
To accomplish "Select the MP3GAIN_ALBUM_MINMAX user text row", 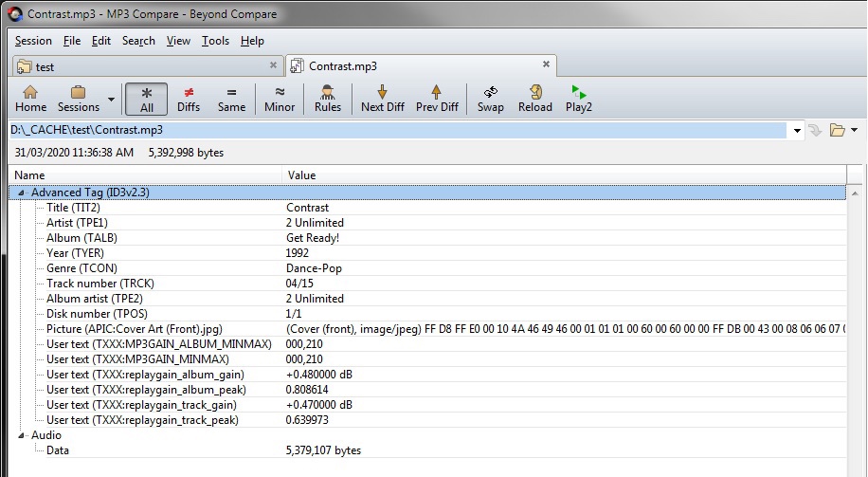I will [x=427, y=344].
